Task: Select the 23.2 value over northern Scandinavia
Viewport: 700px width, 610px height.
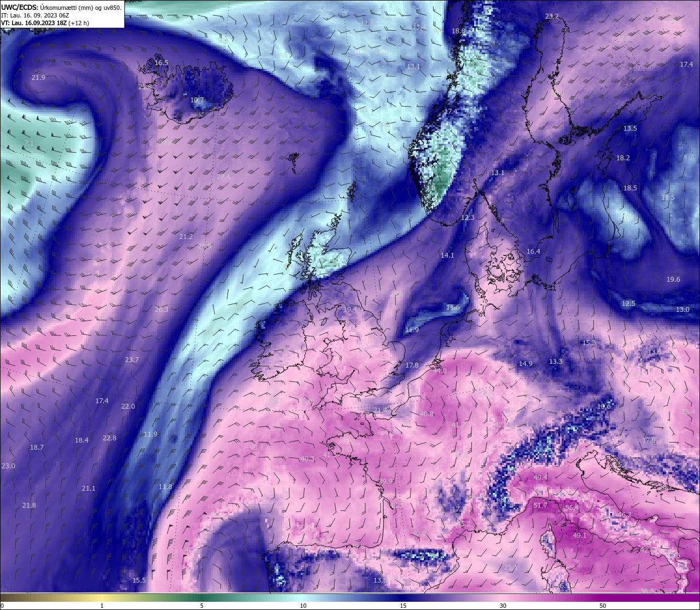Action: pyautogui.click(x=552, y=16)
